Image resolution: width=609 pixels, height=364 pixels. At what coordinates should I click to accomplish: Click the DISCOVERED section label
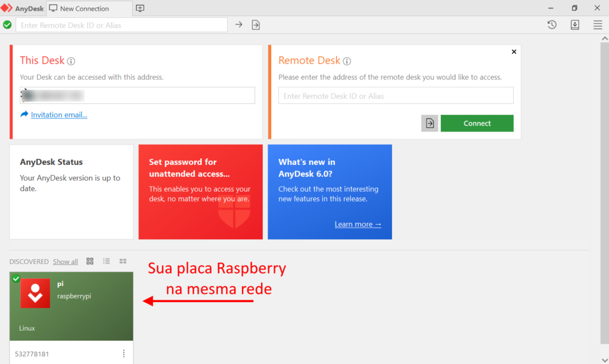click(29, 262)
